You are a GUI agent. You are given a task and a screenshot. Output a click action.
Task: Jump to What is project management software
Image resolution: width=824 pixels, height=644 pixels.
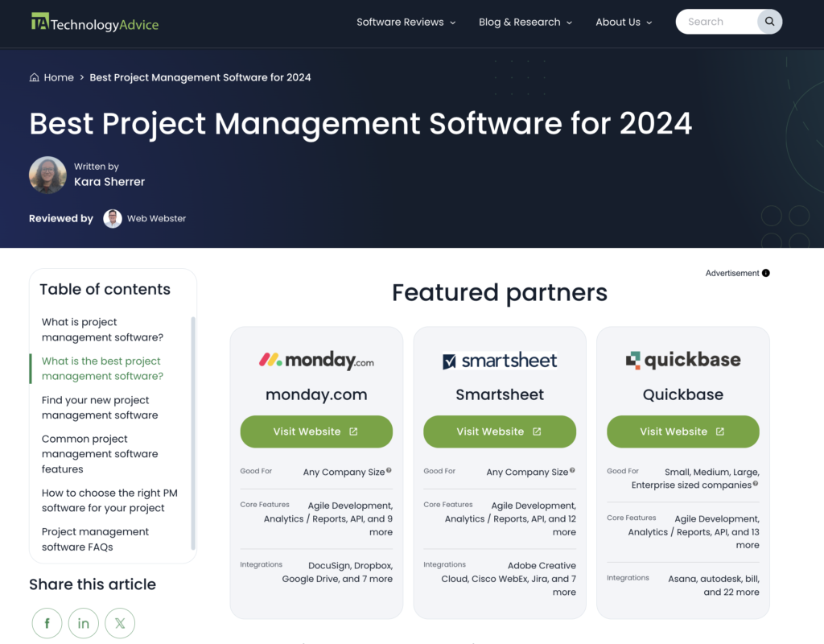pos(102,329)
